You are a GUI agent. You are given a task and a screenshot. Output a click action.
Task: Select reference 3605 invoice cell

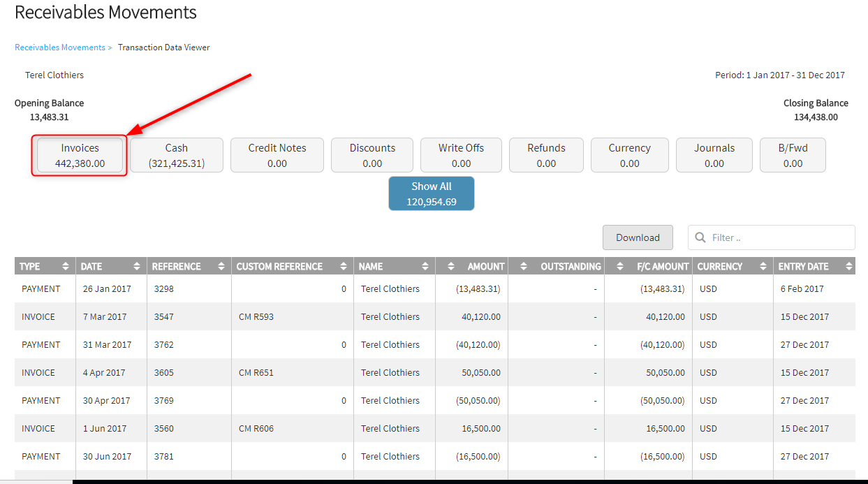coord(164,372)
